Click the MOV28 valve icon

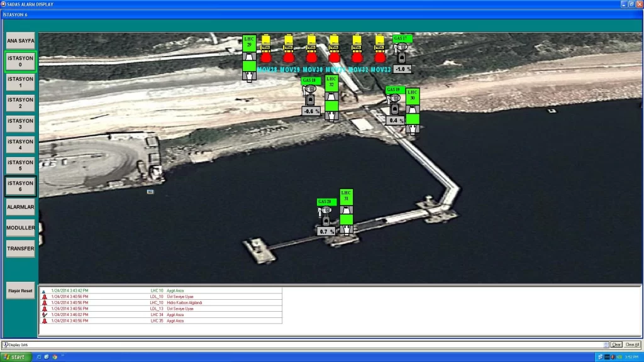pos(266,50)
